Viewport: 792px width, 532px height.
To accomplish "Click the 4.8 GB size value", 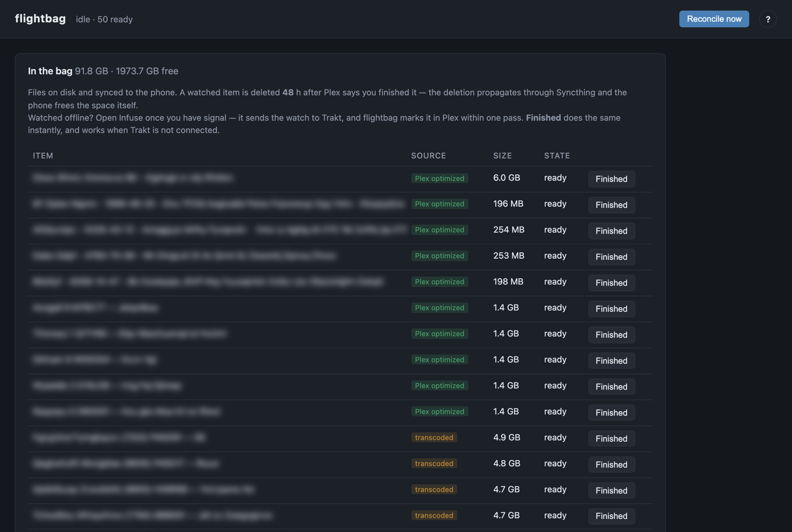I will click(x=506, y=464).
